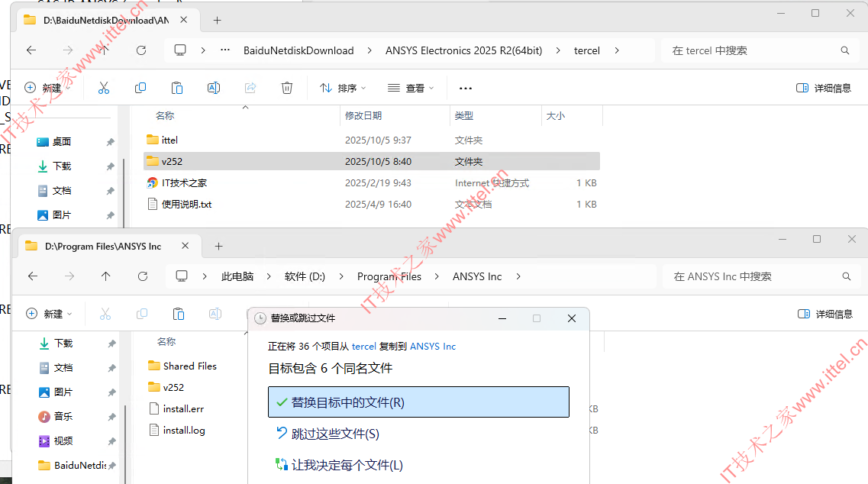Click the ANSYS Inc destination link in dialog
This screenshot has height=484, width=868.
click(x=433, y=346)
